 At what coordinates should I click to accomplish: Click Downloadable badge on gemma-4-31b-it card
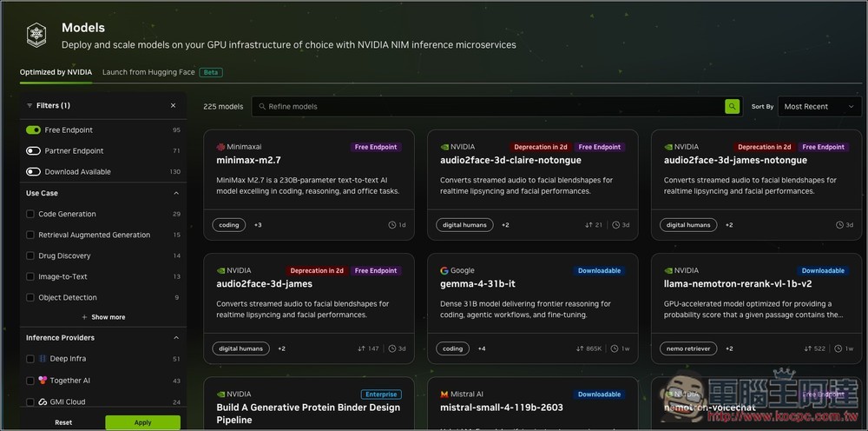click(x=600, y=271)
